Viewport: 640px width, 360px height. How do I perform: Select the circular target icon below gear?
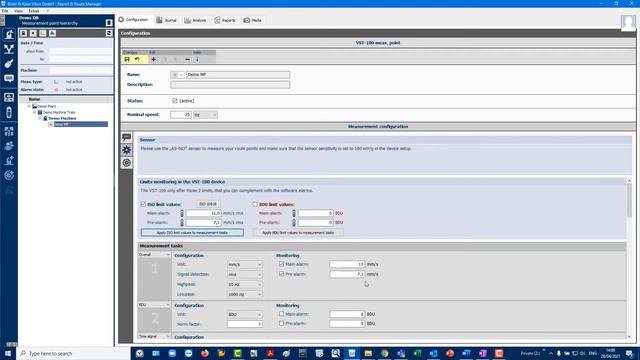127,163
